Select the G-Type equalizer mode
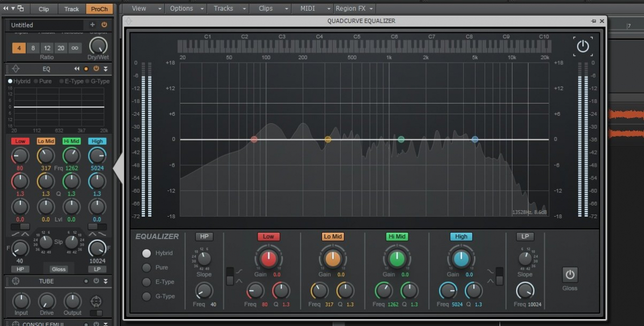The width and height of the screenshot is (644, 326). (x=147, y=296)
